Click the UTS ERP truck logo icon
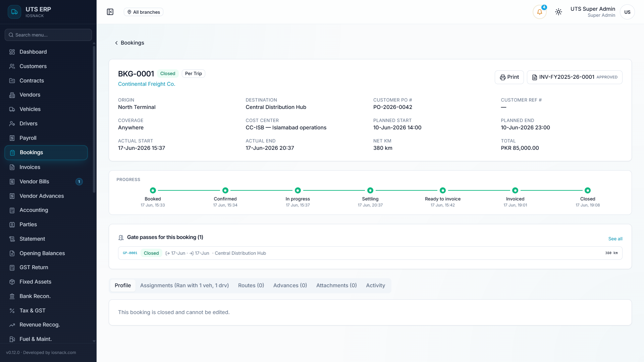Image resolution: width=644 pixels, height=362 pixels. (x=14, y=12)
